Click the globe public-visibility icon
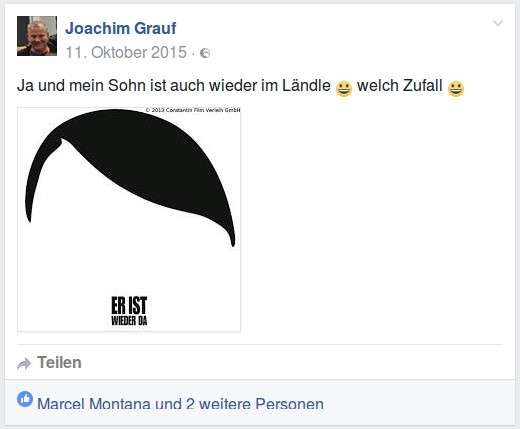520x429 pixels. [205, 53]
